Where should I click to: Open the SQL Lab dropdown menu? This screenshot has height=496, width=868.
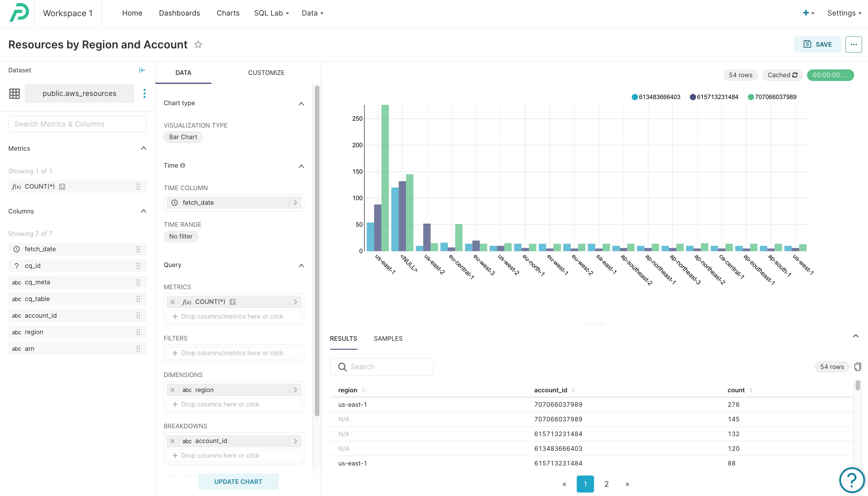[271, 13]
